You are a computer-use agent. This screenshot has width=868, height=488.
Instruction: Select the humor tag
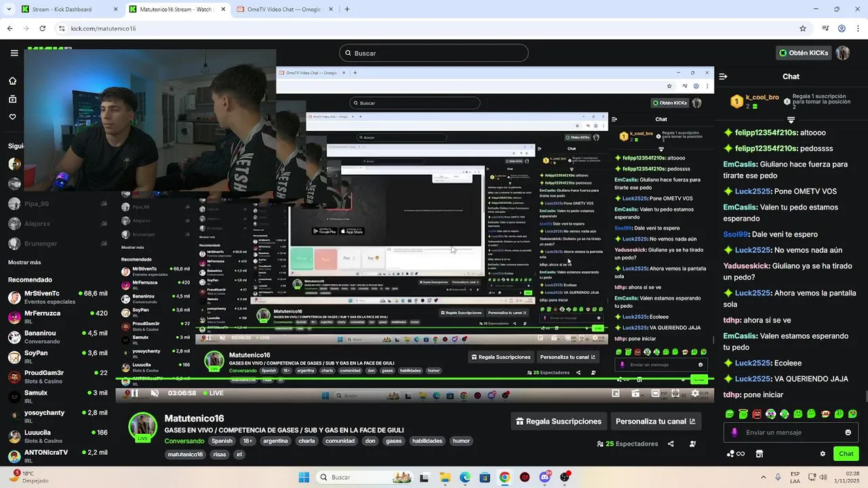click(x=461, y=441)
